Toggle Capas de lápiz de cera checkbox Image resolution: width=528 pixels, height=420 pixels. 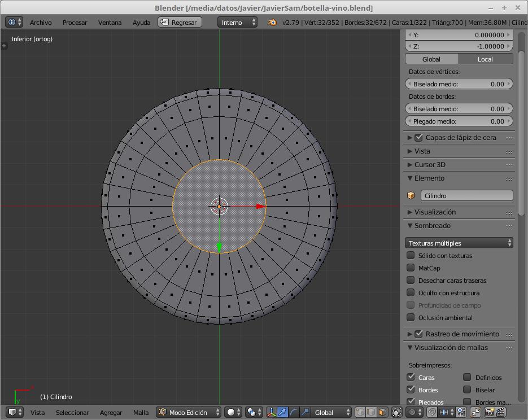point(418,137)
